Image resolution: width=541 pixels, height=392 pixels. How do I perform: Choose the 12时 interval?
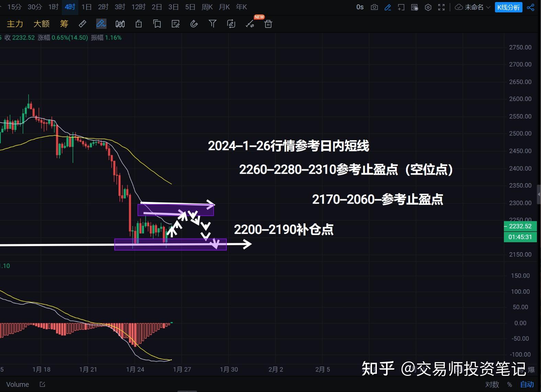coord(138,7)
